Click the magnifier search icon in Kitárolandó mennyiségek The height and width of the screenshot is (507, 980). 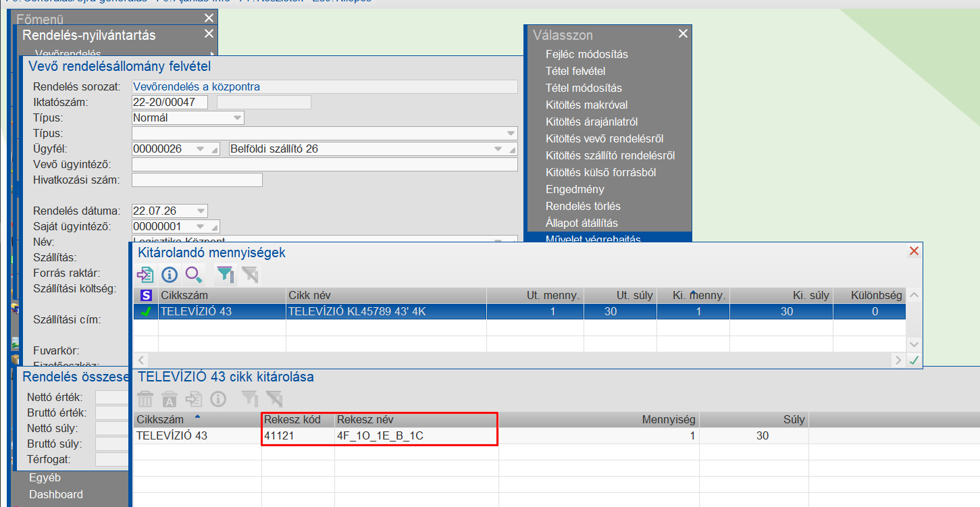click(x=194, y=274)
